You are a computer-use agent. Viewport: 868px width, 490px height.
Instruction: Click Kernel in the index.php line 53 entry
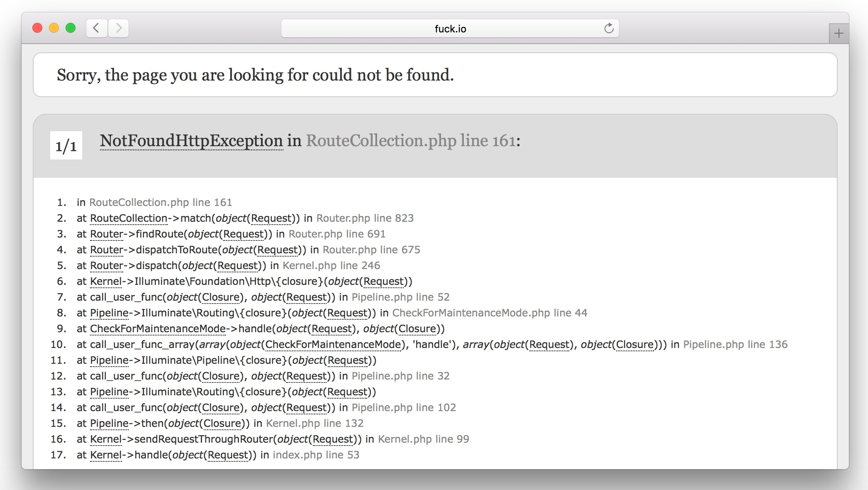[106, 455]
